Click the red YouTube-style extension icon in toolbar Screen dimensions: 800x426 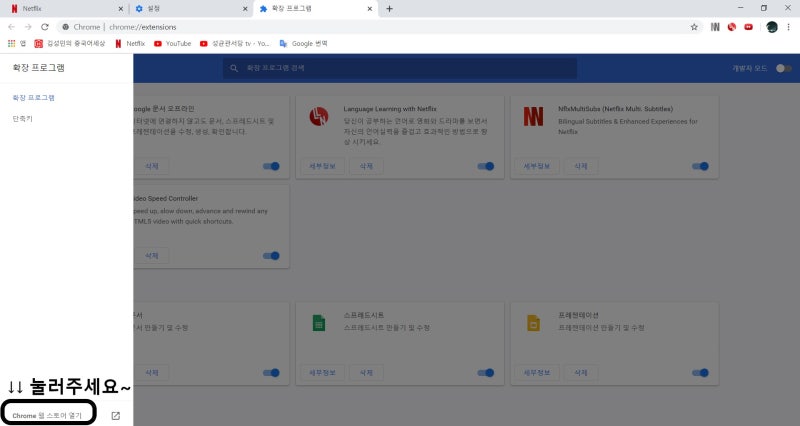click(x=748, y=27)
